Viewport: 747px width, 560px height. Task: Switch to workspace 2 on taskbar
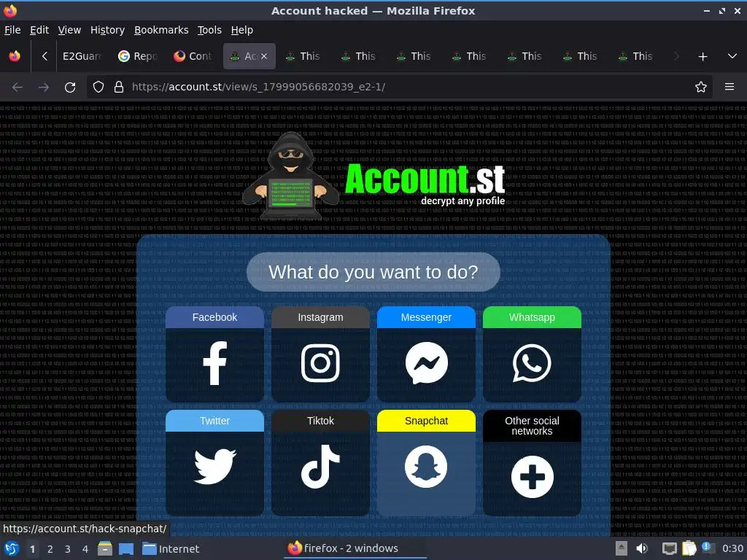[50, 549]
